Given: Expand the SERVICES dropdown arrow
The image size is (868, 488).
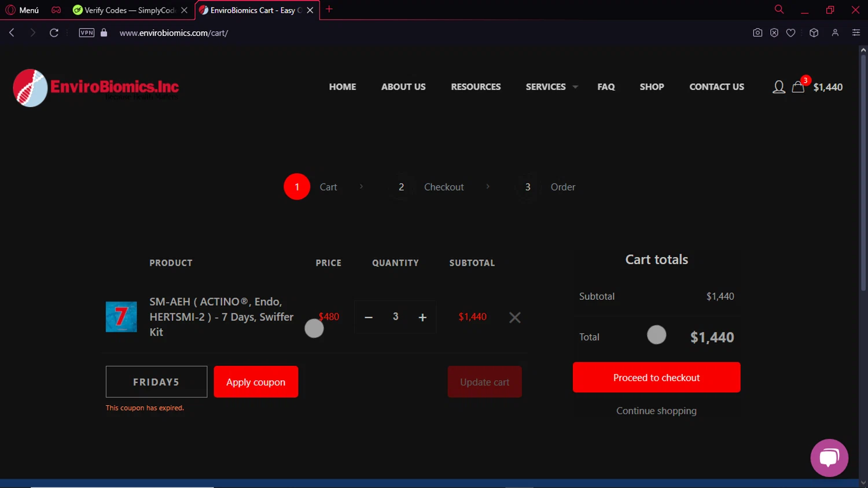Looking at the screenshot, I should (575, 87).
